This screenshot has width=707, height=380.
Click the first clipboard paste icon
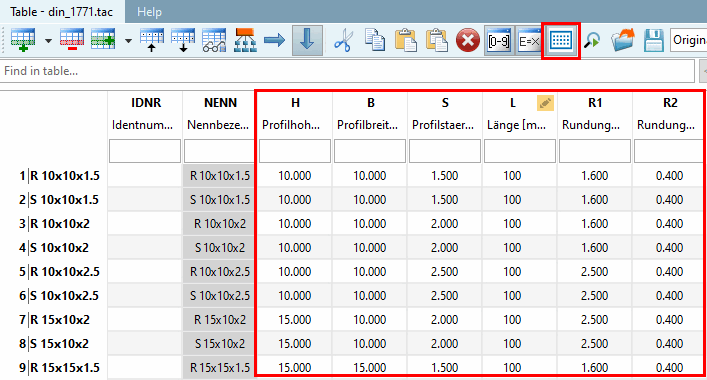(x=406, y=41)
